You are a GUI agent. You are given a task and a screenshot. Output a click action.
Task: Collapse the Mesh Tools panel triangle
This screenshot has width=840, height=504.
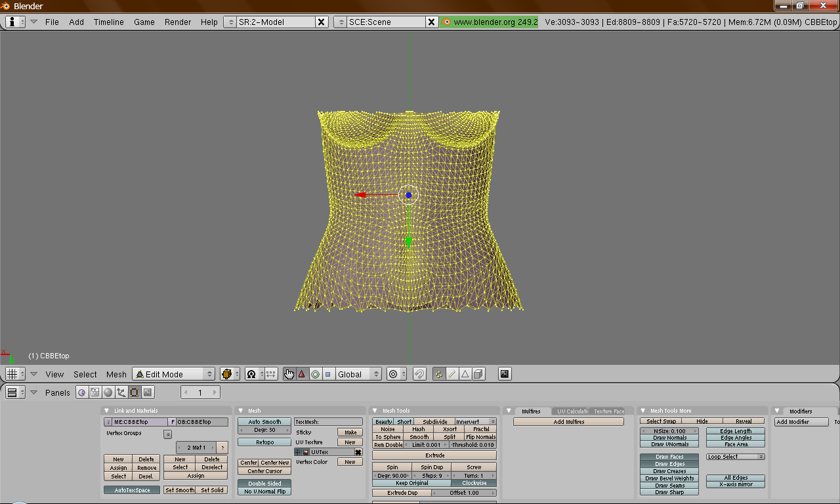tap(375, 411)
